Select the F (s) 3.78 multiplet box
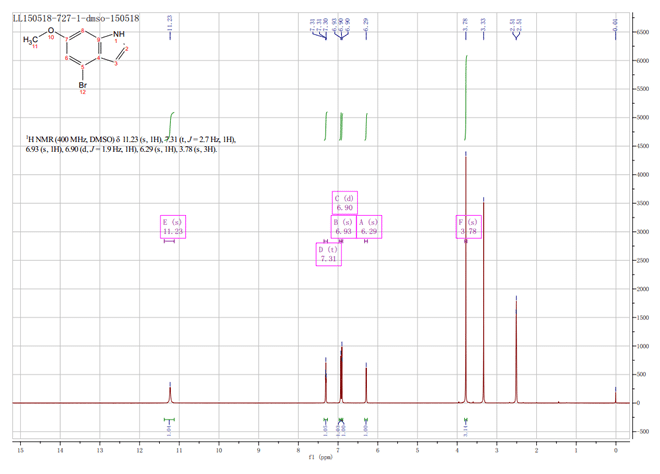This screenshot has width=660, height=474. (469, 227)
